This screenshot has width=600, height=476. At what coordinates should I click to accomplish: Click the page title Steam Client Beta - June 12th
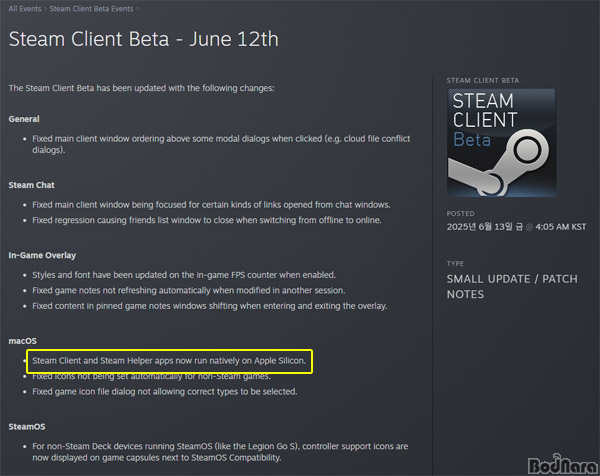click(143, 39)
